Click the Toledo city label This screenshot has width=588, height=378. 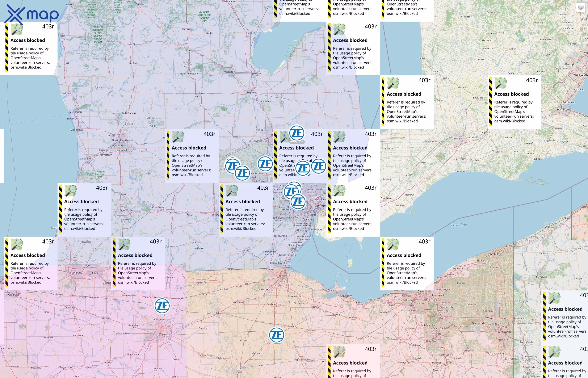[x=283, y=276]
